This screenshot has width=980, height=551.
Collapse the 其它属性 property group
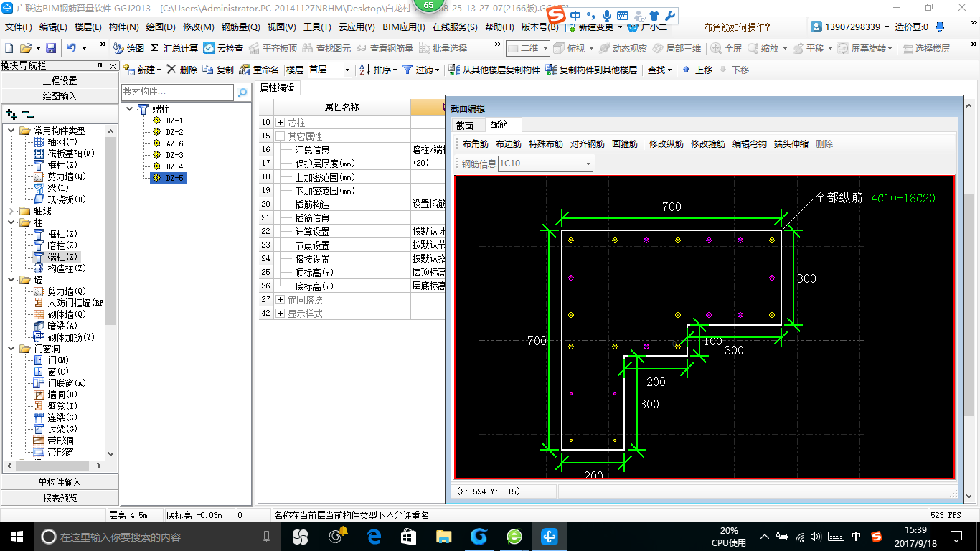pyautogui.click(x=281, y=136)
